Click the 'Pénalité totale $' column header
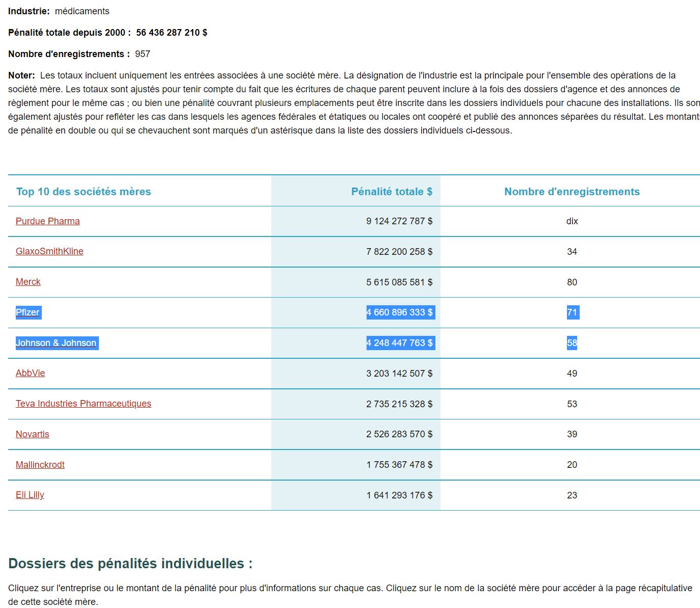The width and height of the screenshot is (700, 608). [x=392, y=192]
